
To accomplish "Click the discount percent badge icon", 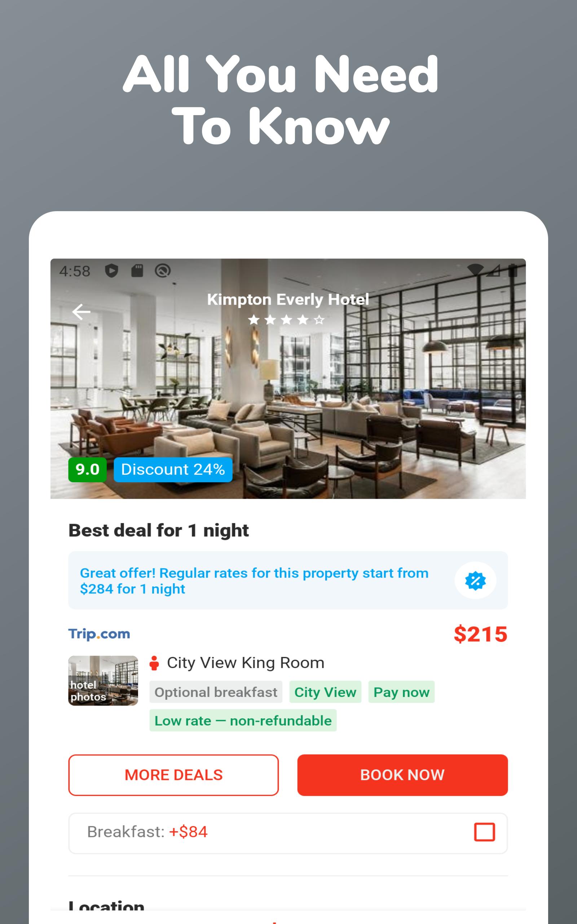I will (475, 581).
